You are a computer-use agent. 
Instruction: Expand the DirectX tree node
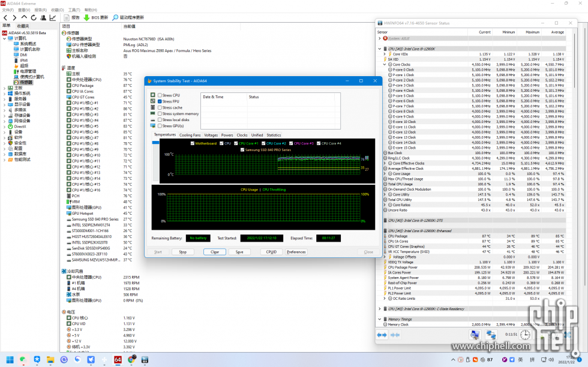coord(5,127)
